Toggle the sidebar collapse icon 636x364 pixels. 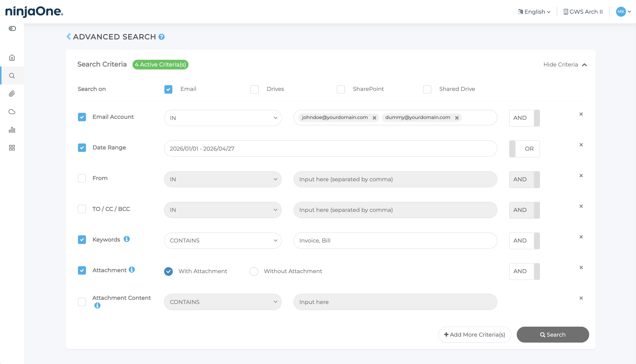tap(12, 28)
